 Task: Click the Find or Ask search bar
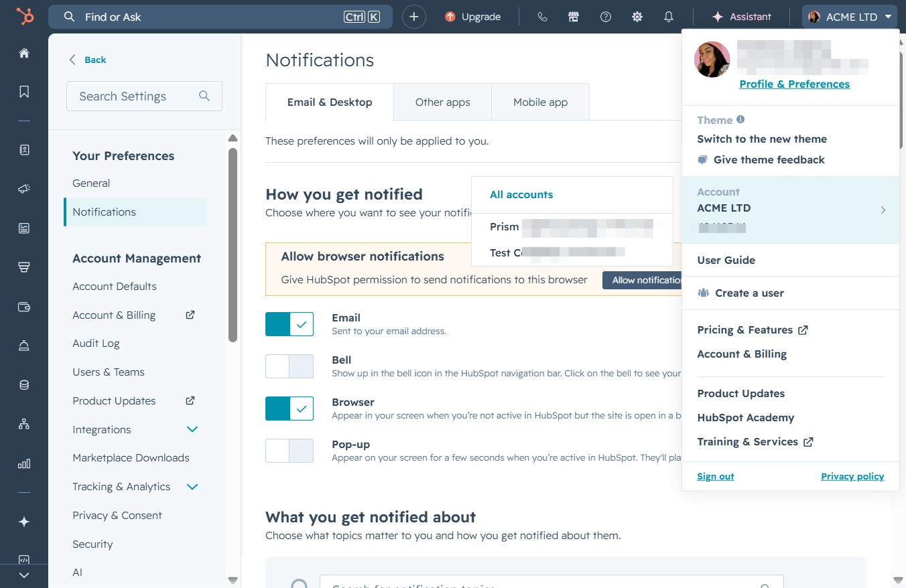coord(220,17)
